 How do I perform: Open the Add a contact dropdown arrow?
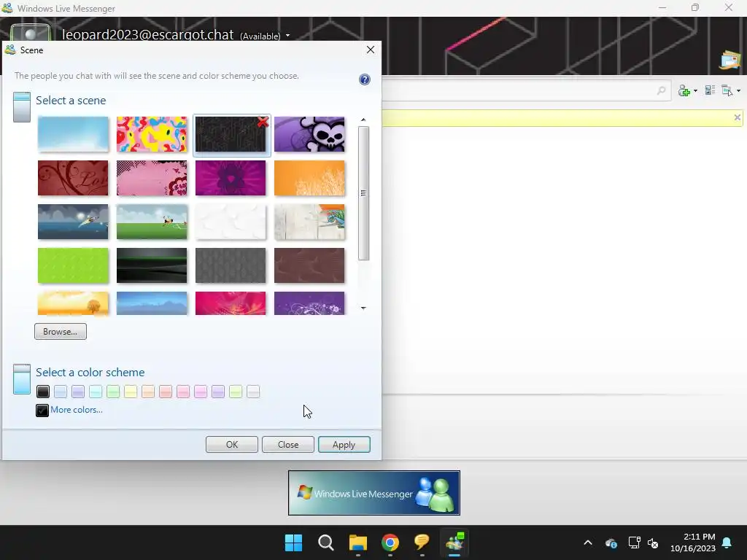(x=695, y=90)
